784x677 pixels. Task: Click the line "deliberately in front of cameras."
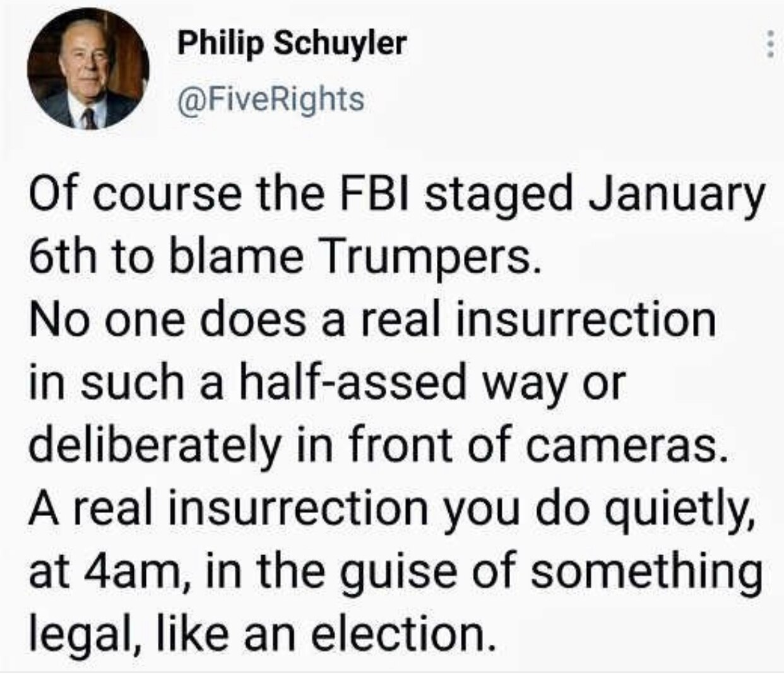(x=375, y=444)
